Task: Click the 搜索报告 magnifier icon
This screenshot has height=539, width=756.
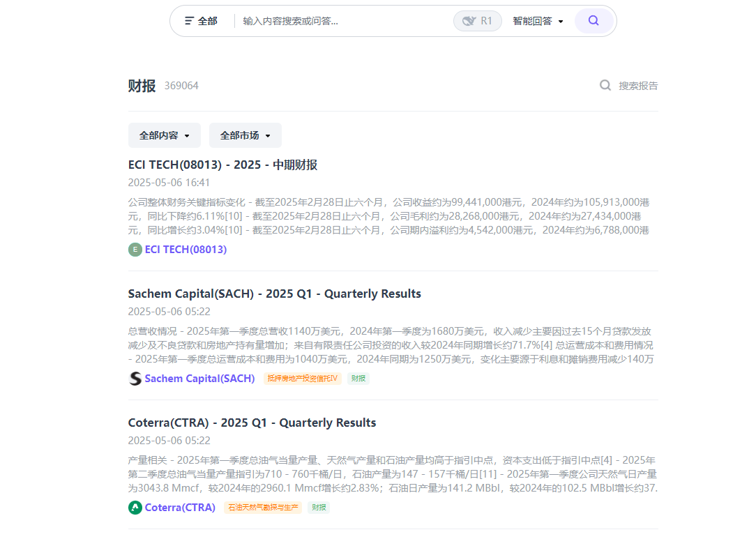Action: pyautogui.click(x=605, y=85)
